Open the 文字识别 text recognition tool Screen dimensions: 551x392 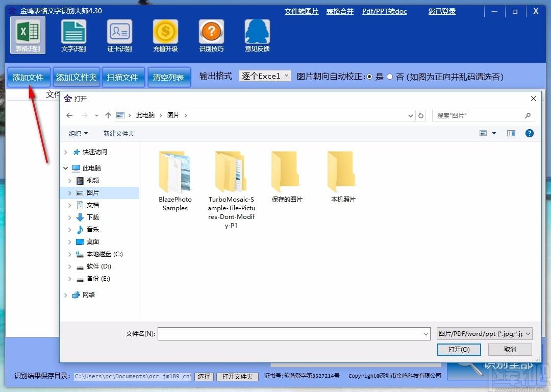pyautogui.click(x=73, y=35)
